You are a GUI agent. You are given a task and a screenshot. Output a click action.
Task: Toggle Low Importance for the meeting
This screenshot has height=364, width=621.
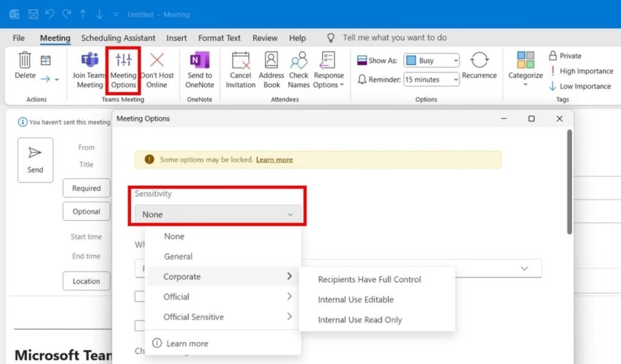point(579,86)
